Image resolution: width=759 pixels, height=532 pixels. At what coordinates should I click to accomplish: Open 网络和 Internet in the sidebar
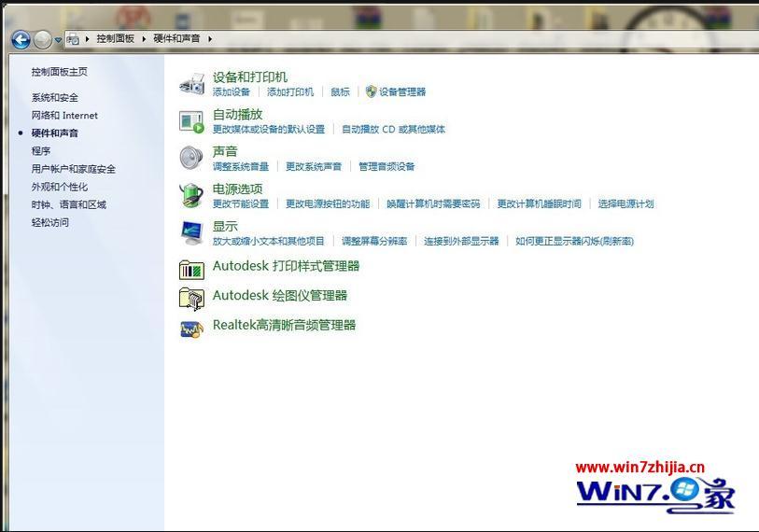coord(64,115)
